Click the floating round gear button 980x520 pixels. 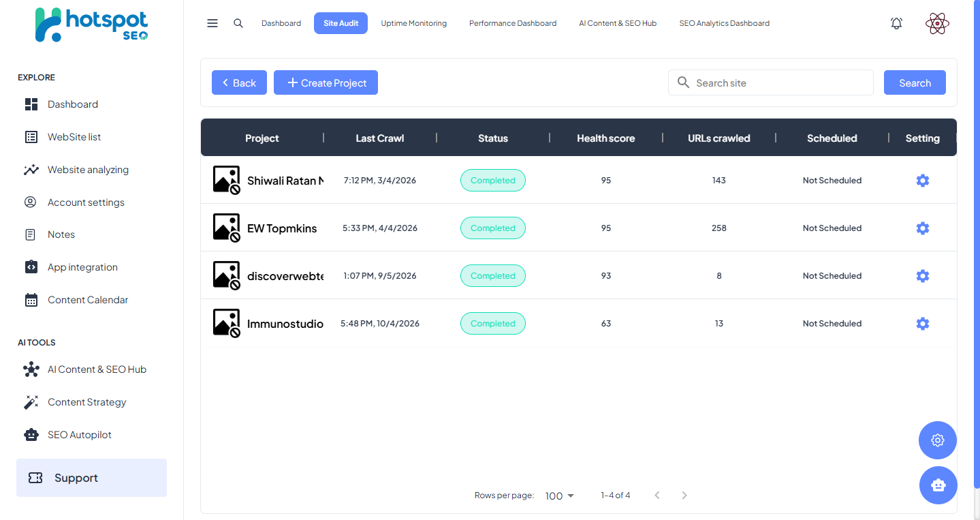(x=938, y=440)
